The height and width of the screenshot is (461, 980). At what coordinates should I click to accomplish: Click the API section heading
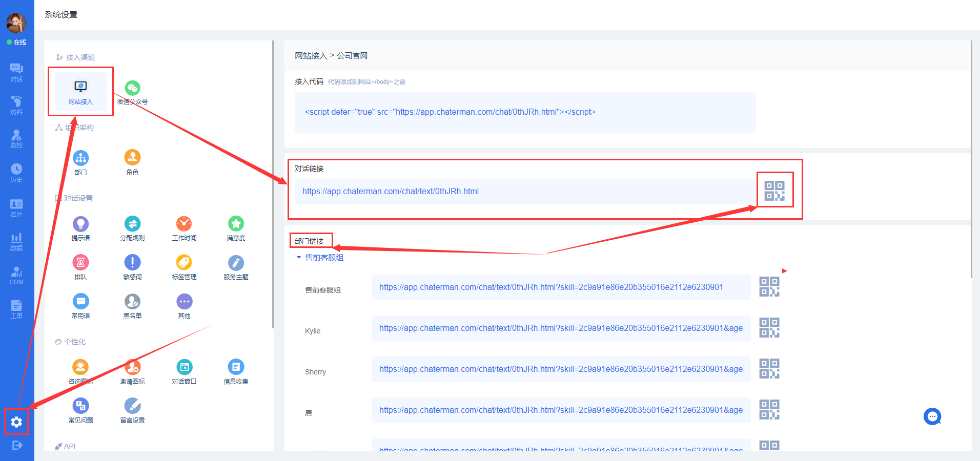[66, 446]
